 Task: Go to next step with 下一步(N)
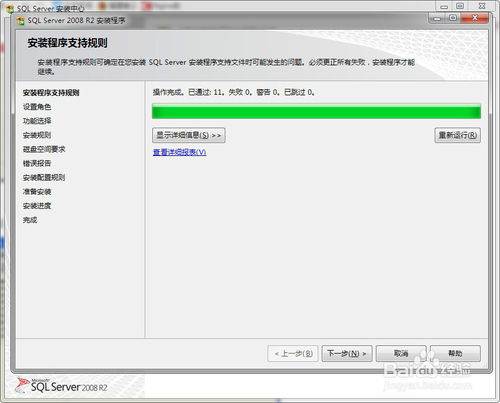pyautogui.click(x=347, y=353)
